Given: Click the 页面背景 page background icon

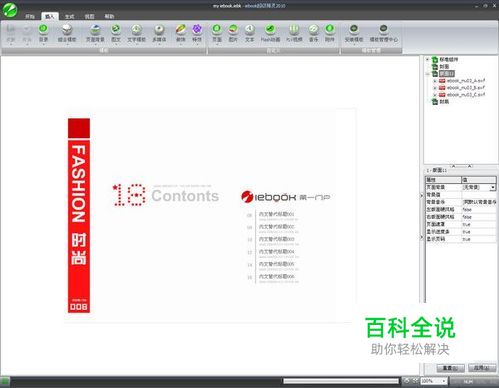Looking at the screenshot, I should [x=95, y=29].
